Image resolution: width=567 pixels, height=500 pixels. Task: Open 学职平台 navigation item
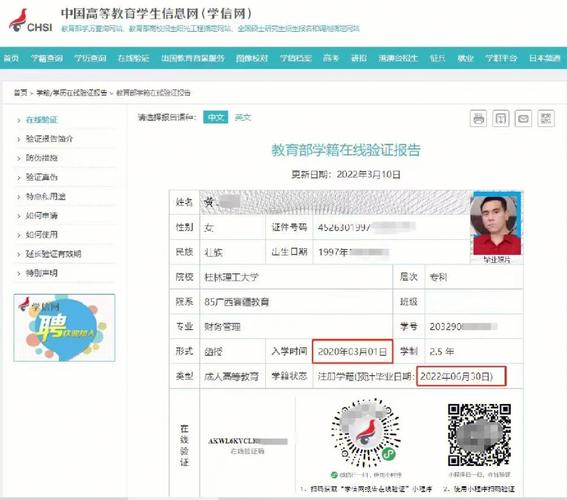(501, 58)
